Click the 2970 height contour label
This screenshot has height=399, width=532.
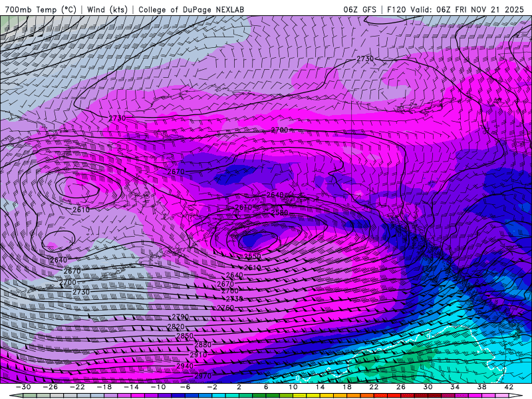[203, 376]
